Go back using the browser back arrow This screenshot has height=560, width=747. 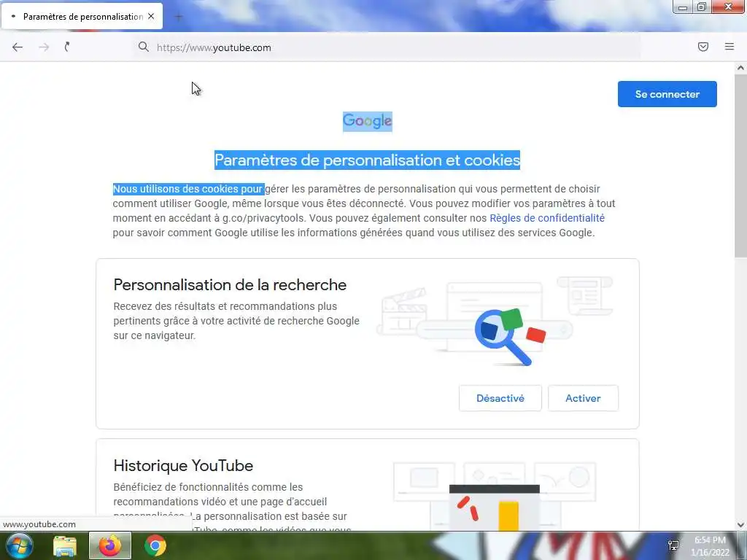(x=18, y=47)
